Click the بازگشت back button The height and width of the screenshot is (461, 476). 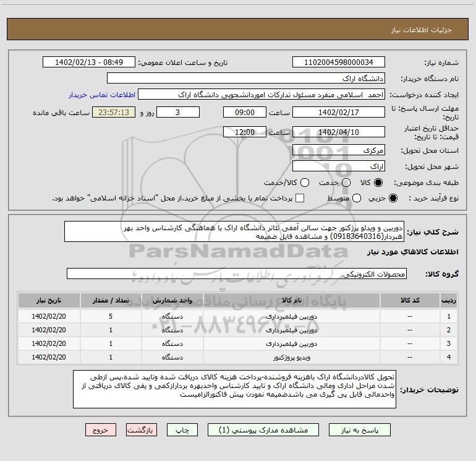pyautogui.click(x=142, y=430)
